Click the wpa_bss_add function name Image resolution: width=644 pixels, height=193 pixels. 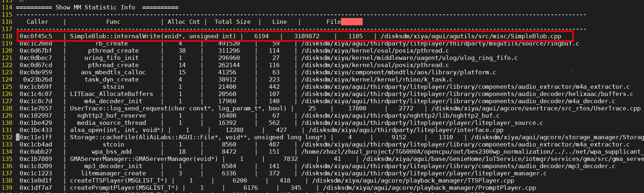coord(112,152)
